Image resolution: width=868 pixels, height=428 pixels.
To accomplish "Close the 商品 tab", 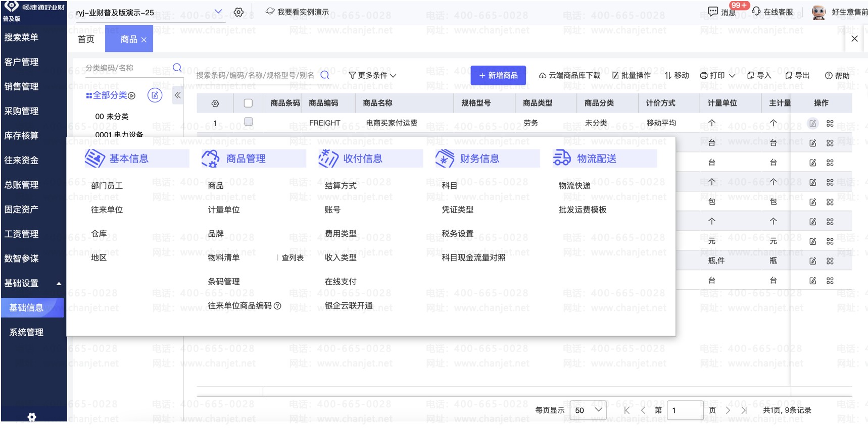I will point(144,40).
